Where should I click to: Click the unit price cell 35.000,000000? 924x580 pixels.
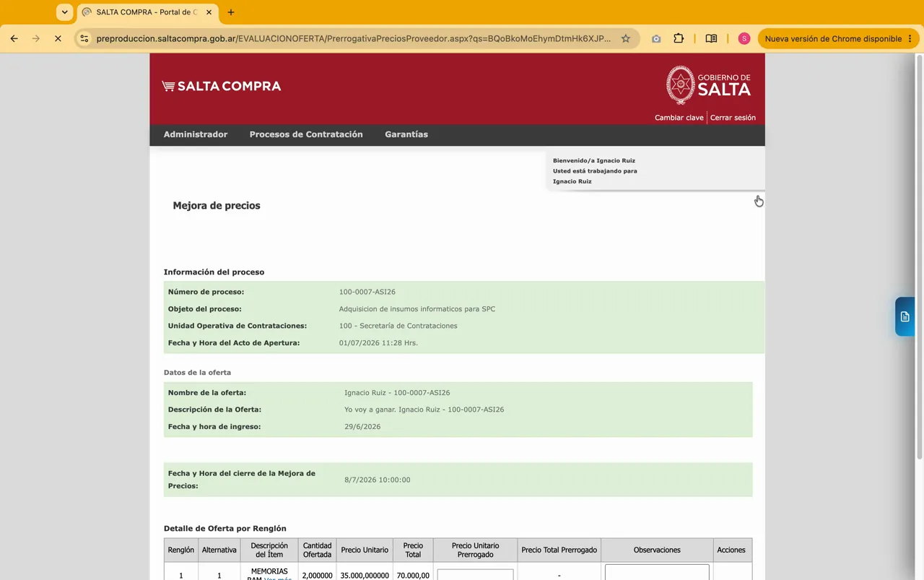click(365, 576)
